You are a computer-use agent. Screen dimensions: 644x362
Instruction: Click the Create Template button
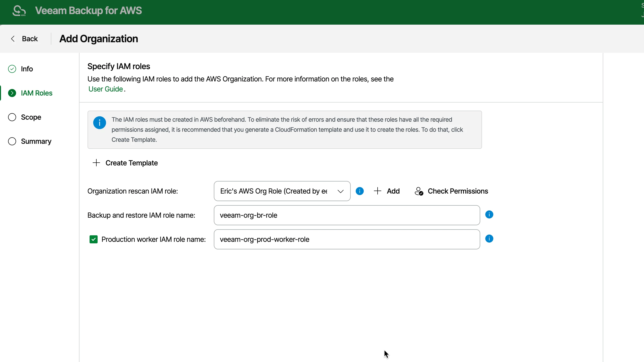click(125, 163)
